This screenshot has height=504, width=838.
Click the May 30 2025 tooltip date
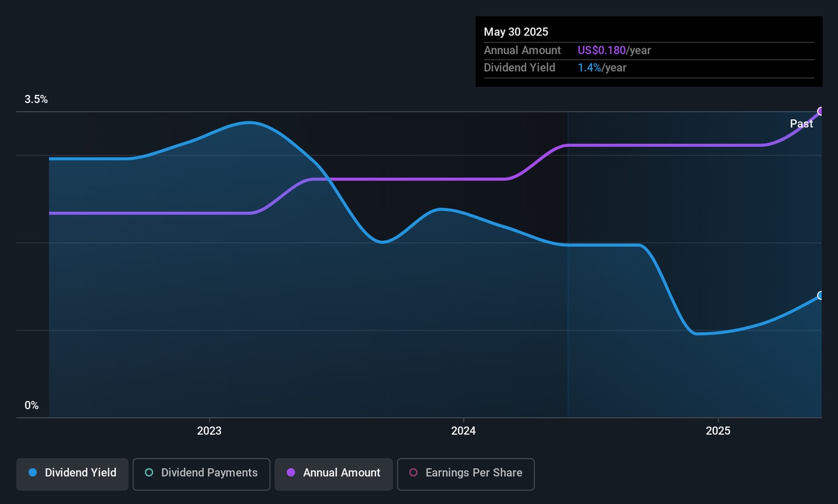coord(516,32)
